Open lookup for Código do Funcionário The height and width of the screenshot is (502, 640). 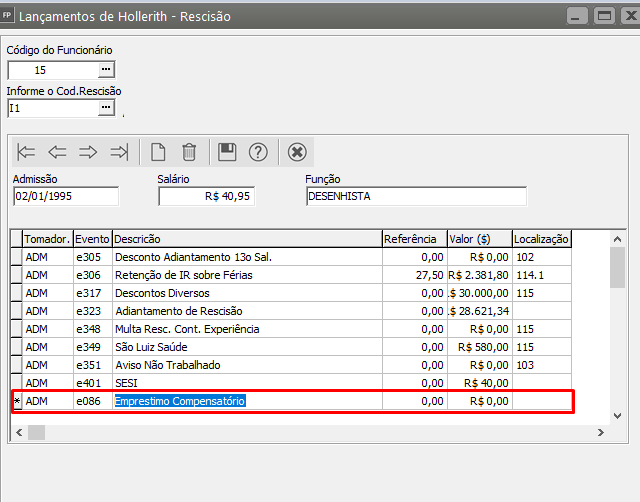107,70
